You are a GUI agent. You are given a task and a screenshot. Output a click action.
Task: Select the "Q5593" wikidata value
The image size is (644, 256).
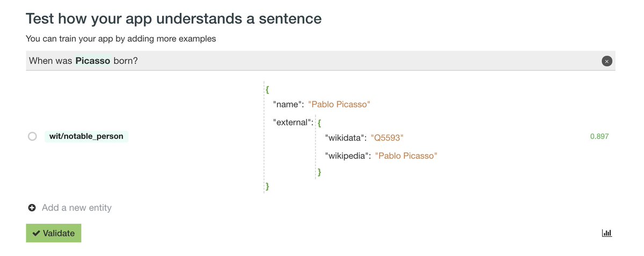pyautogui.click(x=387, y=138)
